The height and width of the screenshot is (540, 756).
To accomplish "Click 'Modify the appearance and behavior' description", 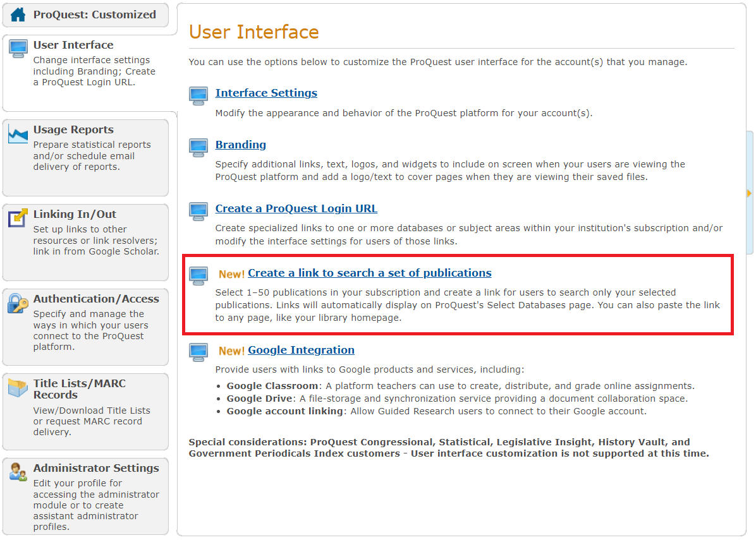I will (x=403, y=113).
